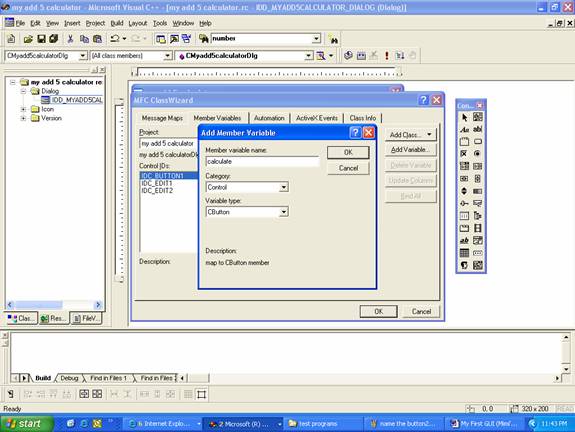Image resolution: width=575 pixels, height=432 pixels.
Task: Open the (All class members) filter dropdown
Action: [x=168, y=56]
